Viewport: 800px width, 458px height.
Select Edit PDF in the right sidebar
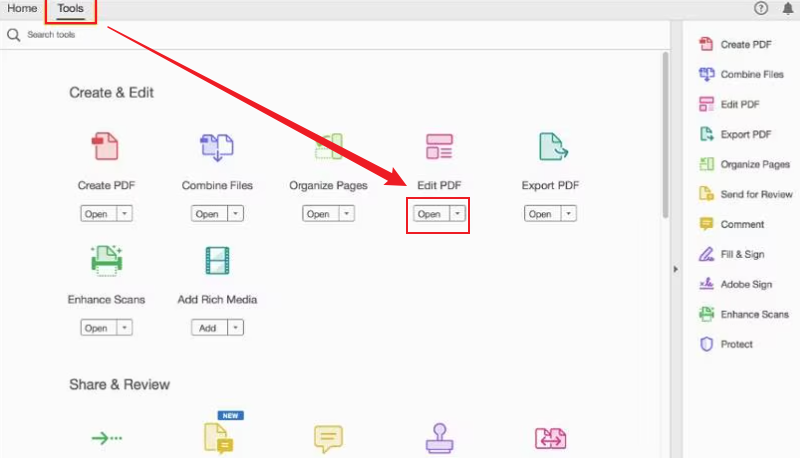pyautogui.click(x=729, y=105)
